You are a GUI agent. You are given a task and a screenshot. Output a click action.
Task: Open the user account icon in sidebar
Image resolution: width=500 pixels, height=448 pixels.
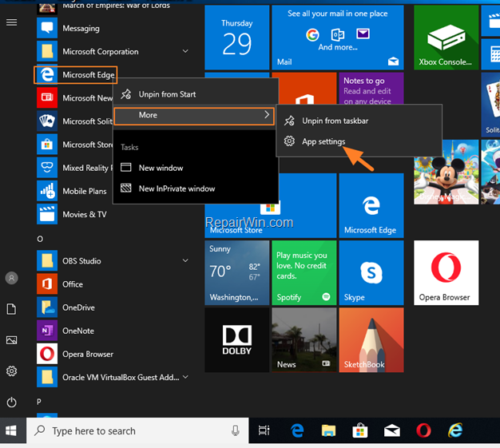click(11, 278)
